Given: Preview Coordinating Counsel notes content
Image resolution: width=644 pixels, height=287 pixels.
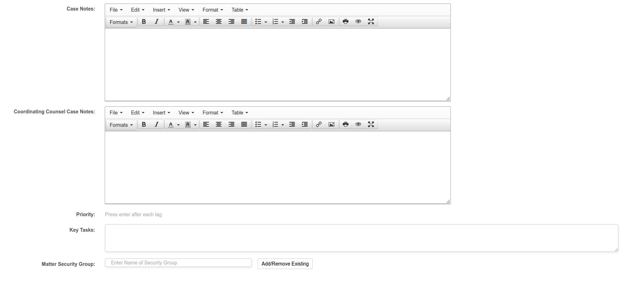Looking at the screenshot, I should [358, 125].
